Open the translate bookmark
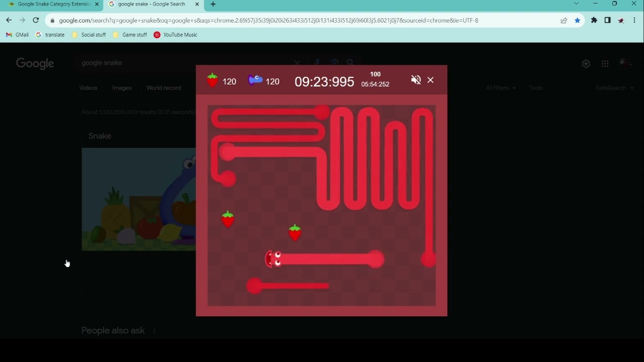 [50, 35]
